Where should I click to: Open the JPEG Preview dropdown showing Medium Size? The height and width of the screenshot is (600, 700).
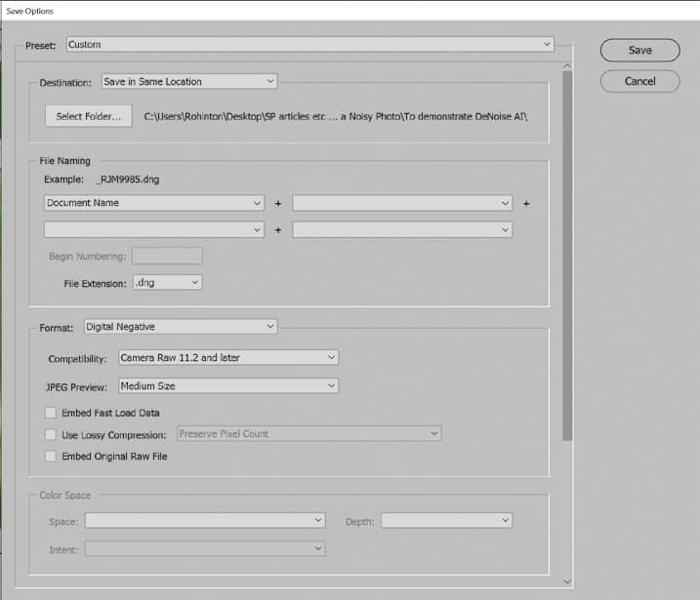228,386
